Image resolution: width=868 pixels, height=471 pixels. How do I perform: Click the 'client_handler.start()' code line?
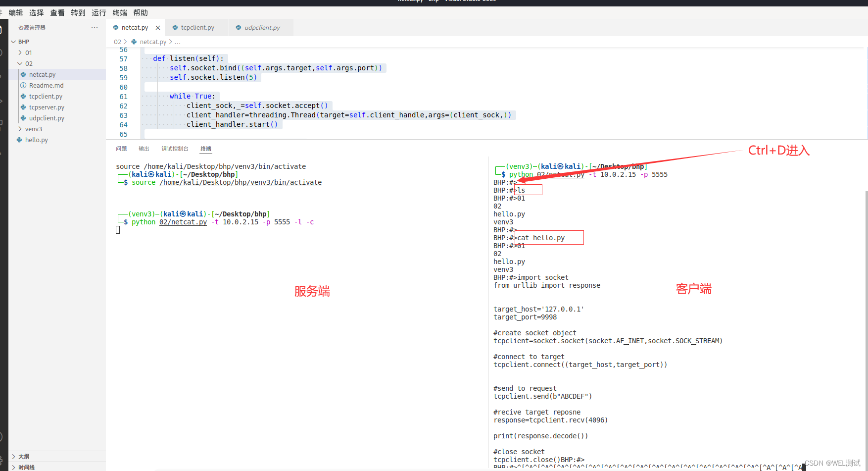click(232, 124)
